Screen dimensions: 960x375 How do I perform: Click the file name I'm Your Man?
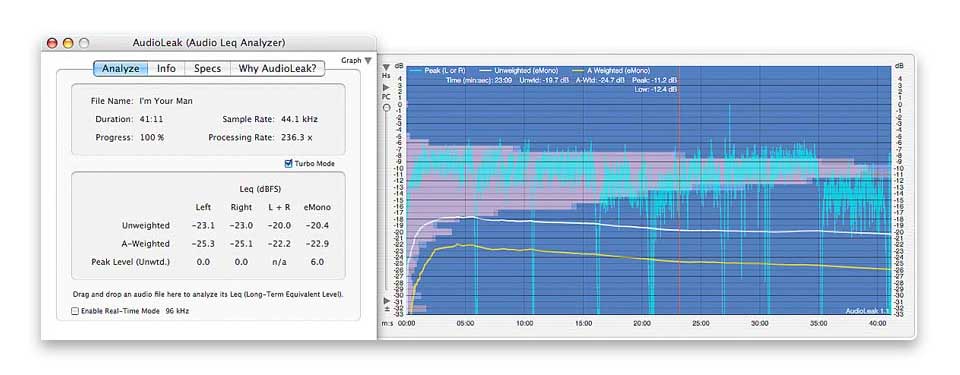tap(166, 100)
